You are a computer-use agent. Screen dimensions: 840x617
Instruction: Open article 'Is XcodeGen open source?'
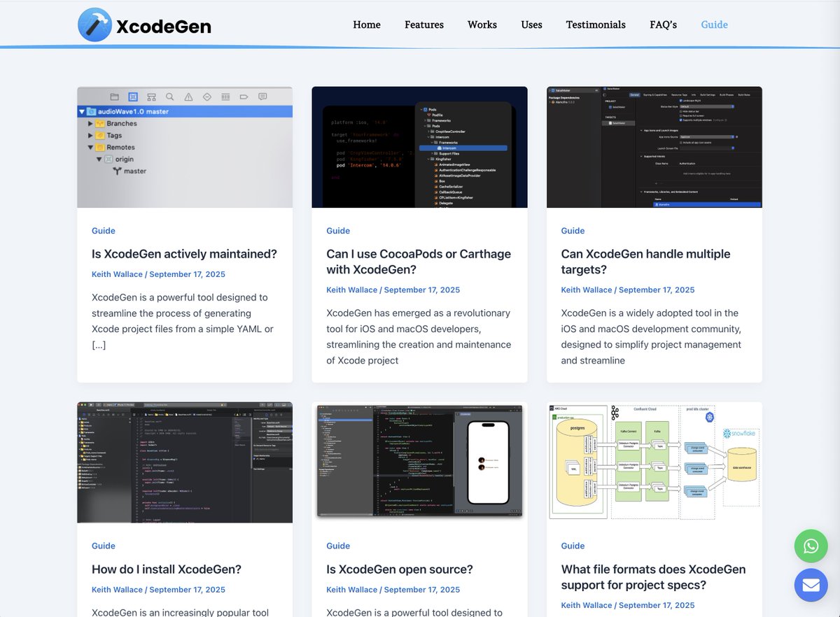400,569
